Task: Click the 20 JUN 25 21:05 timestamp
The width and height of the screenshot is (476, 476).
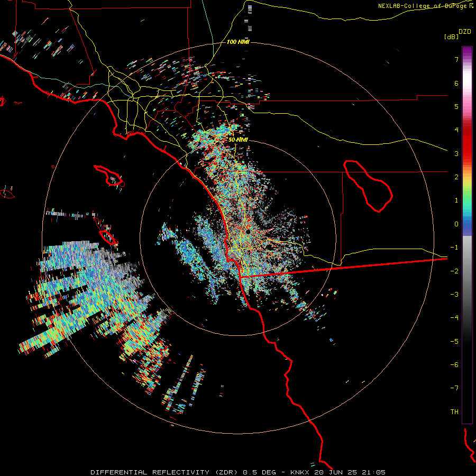Action: 350,472
